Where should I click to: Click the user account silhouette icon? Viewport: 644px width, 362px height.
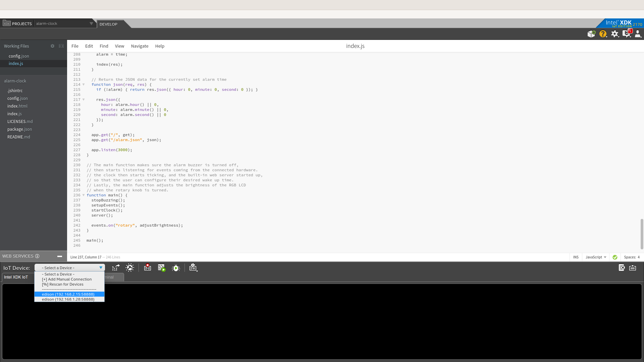[x=638, y=34]
